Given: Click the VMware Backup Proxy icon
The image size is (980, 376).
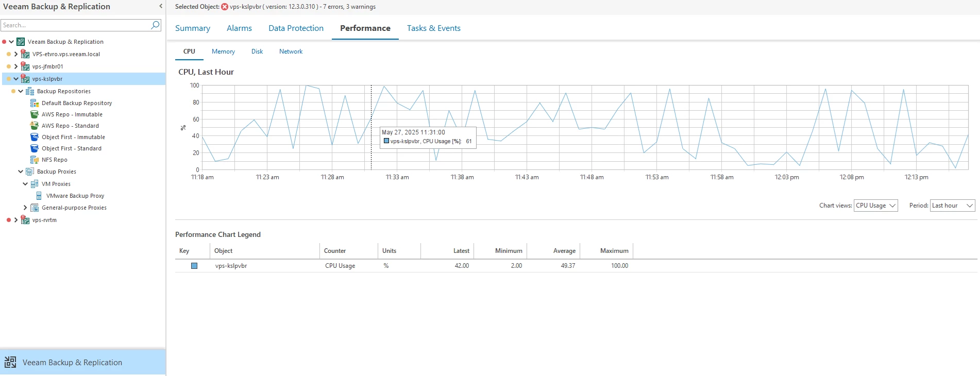Looking at the screenshot, I should 39,196.
